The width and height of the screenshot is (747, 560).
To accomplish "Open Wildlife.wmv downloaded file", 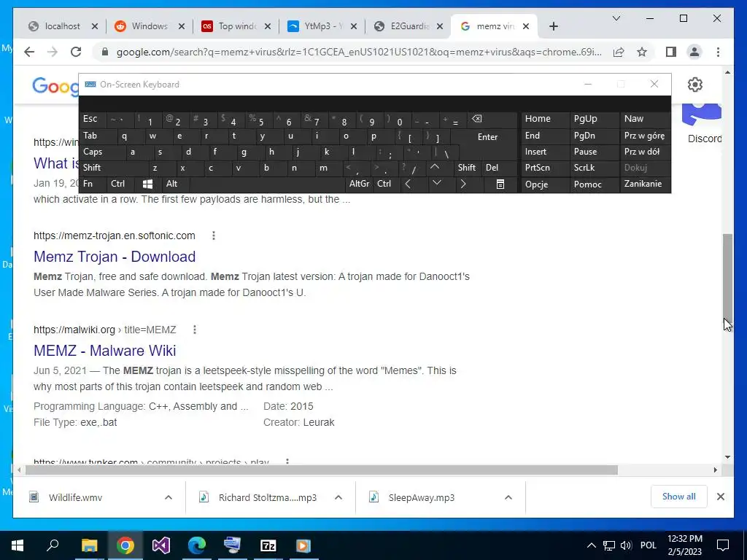I will (x=75, y=497).
